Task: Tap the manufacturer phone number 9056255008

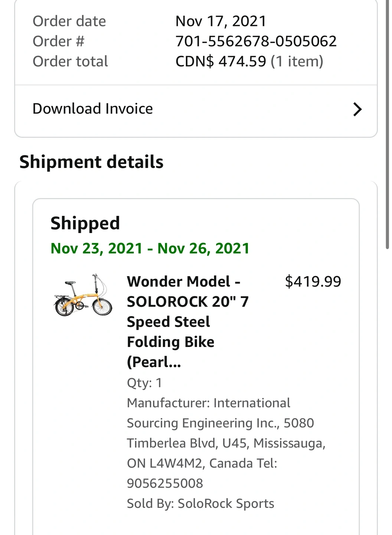Action: pos(165,483)
